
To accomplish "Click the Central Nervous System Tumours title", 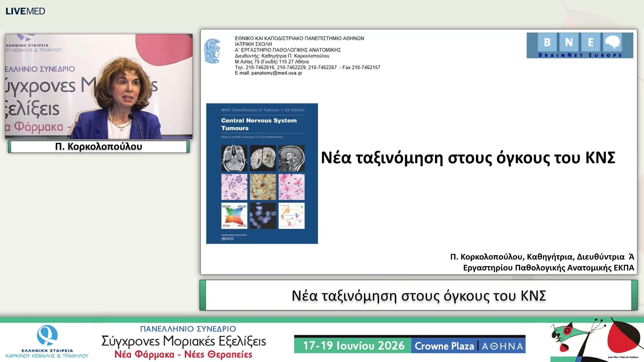I will pyautogui.click(x=259, y=124).
